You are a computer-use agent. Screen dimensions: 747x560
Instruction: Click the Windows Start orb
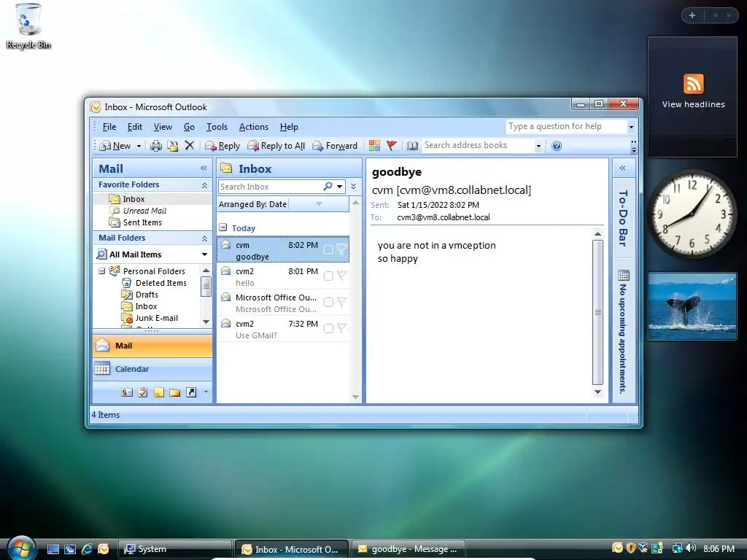coord(21,548)
